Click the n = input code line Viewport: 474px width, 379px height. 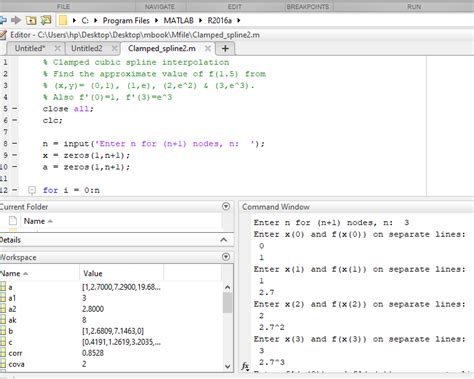pyautogui.click(x=154, y=144)
